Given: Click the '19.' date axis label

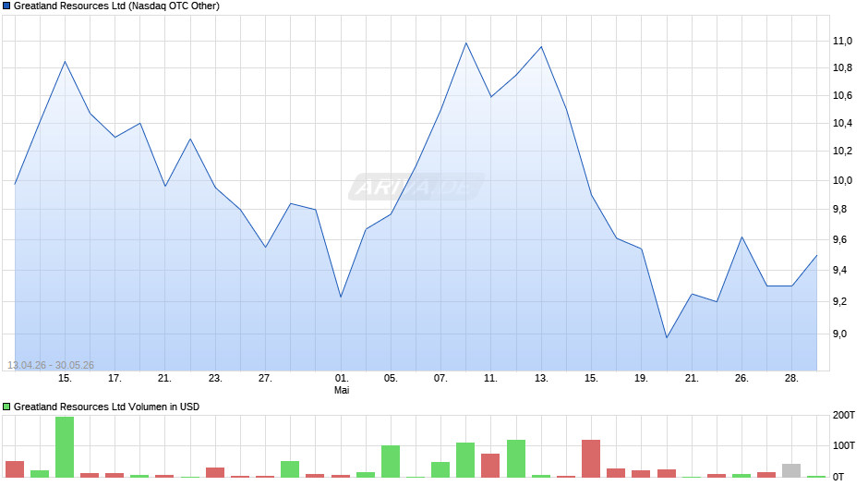Looking at the screenshot, I should coord(641,379).
